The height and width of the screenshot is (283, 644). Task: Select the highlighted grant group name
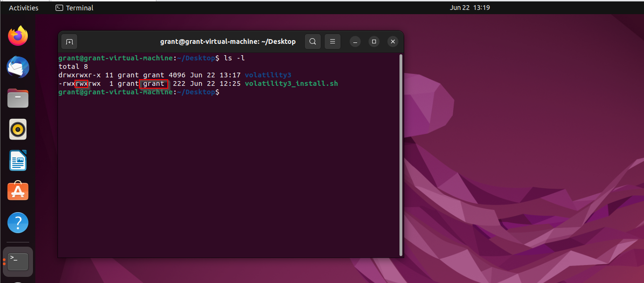[x=154, y=83]
